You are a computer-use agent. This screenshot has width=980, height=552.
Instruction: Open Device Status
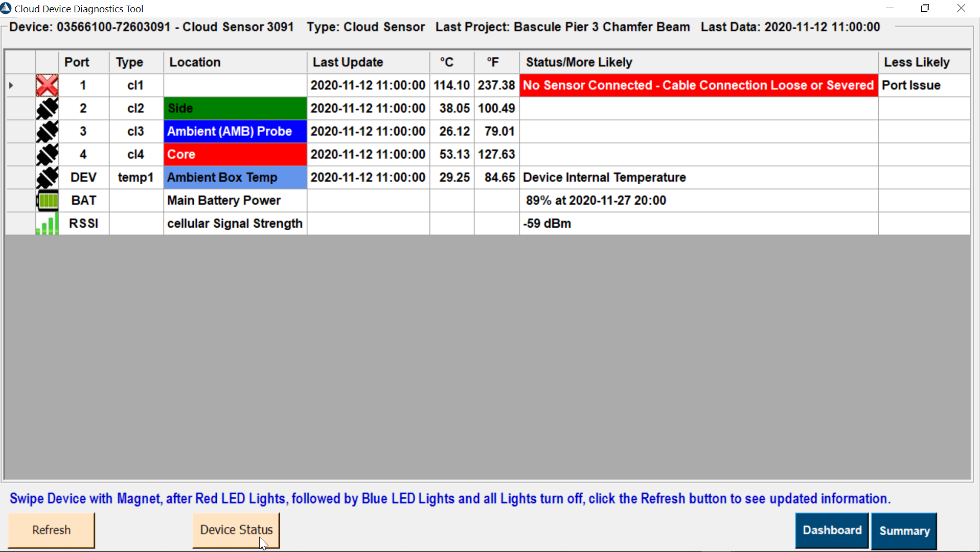236,530
